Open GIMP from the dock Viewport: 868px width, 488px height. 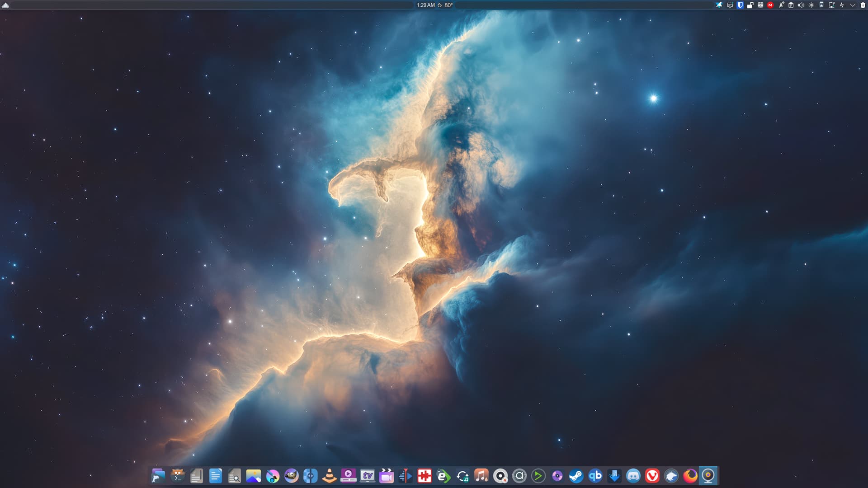292,476
